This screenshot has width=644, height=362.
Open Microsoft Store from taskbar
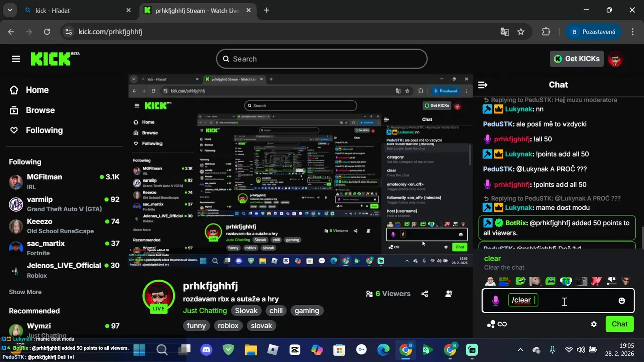[339, 350]
